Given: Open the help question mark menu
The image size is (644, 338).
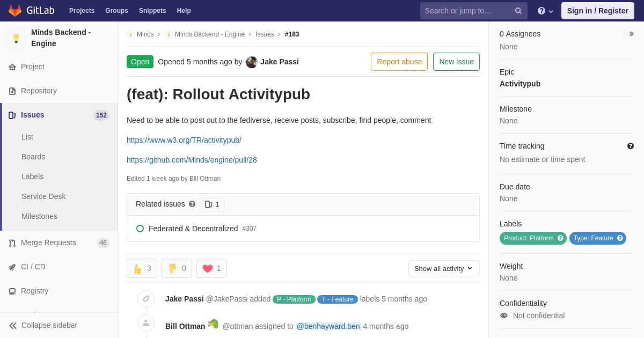Looking at the screenshot, I should pyautogui.click(x=545, y=11).
